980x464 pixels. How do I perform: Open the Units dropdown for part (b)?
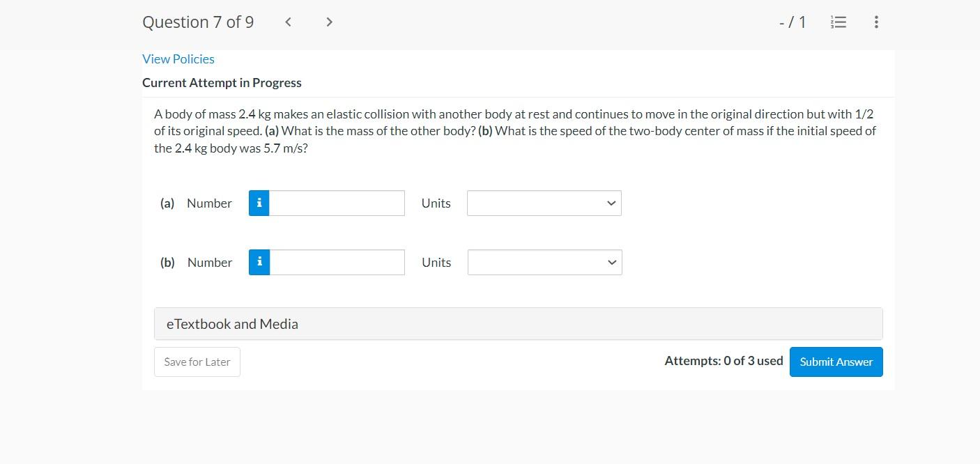[x=544, y=263]
